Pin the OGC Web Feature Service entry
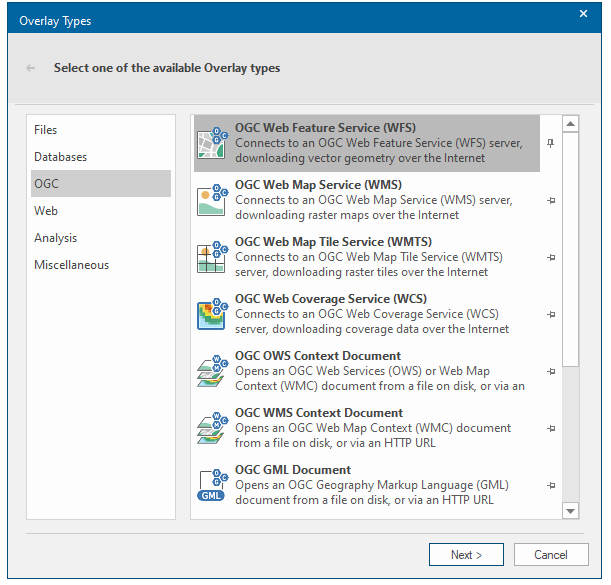 (x=550, y=143)
